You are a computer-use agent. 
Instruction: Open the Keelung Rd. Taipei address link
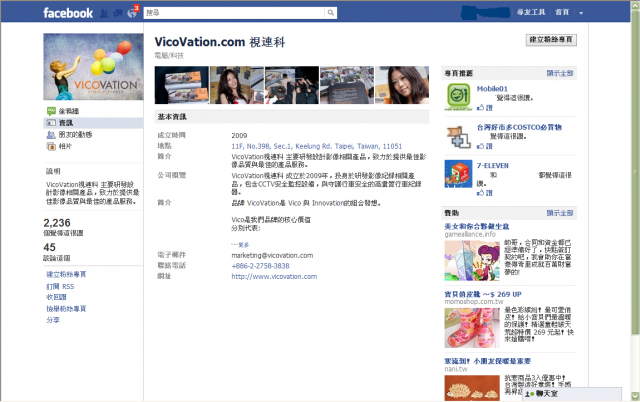(x=317, y=146)
